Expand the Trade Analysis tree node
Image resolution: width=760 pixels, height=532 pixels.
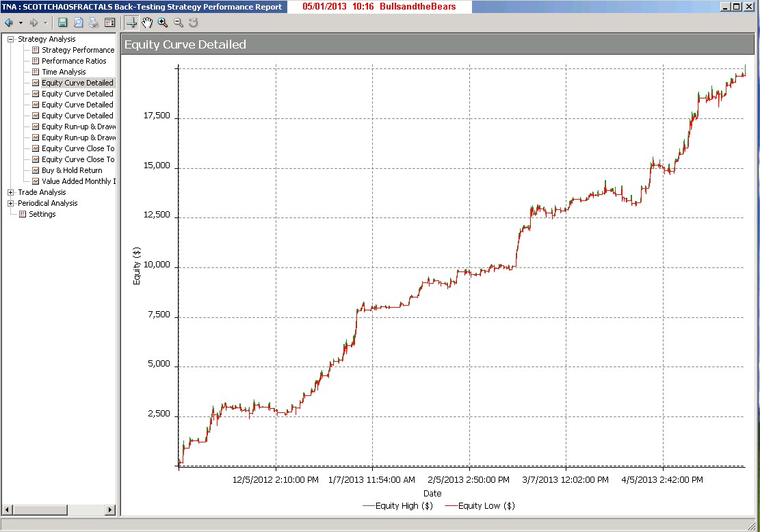(11, 192)
